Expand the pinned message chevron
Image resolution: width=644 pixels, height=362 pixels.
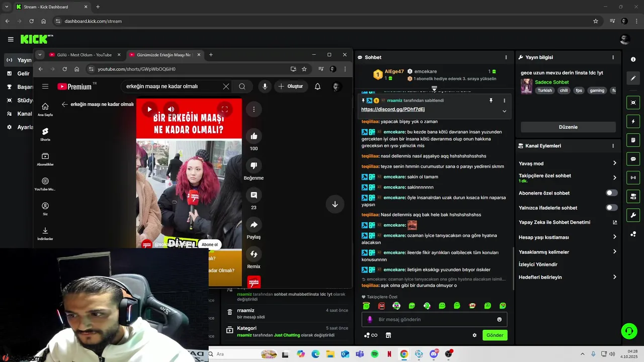point(504,111)
